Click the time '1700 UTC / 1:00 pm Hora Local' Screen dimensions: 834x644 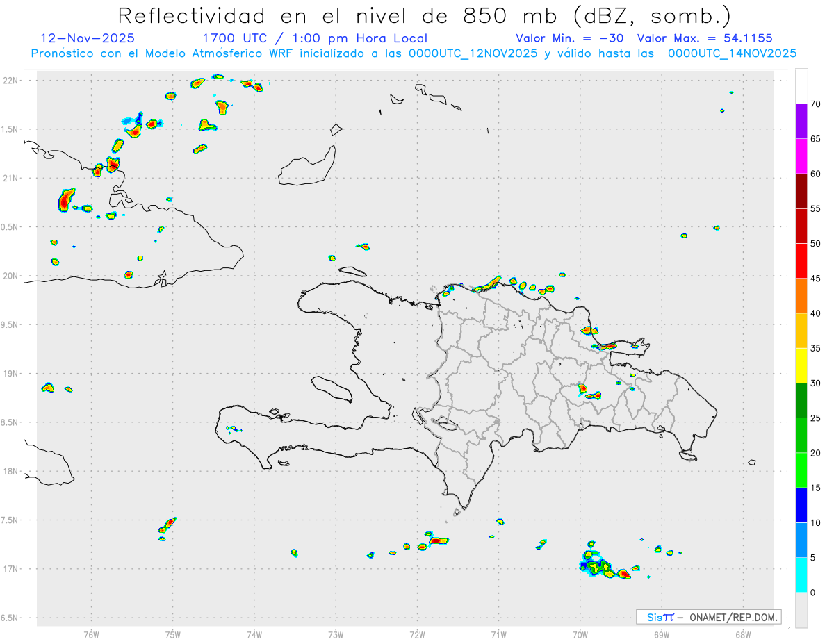[x=314, y=38]
